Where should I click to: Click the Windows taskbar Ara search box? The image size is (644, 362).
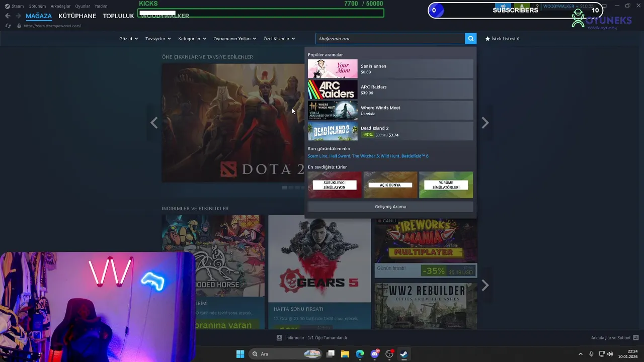click(x=285, y=354)
